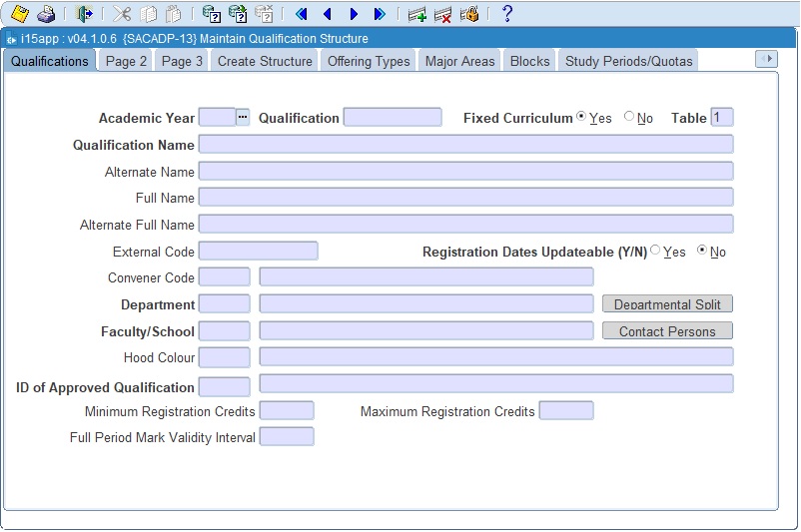Click the Delete record icon
801x532 pixels.
[x=443, y=14]
